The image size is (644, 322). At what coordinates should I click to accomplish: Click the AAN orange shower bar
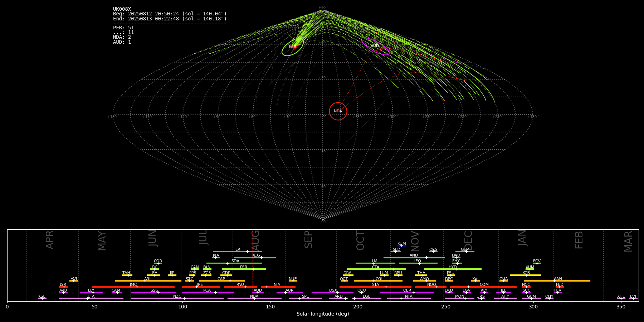[x=557, y=281]
